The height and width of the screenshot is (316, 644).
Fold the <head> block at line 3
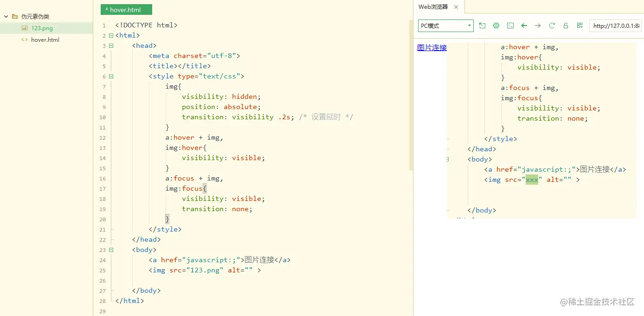[x=111, y=45]
